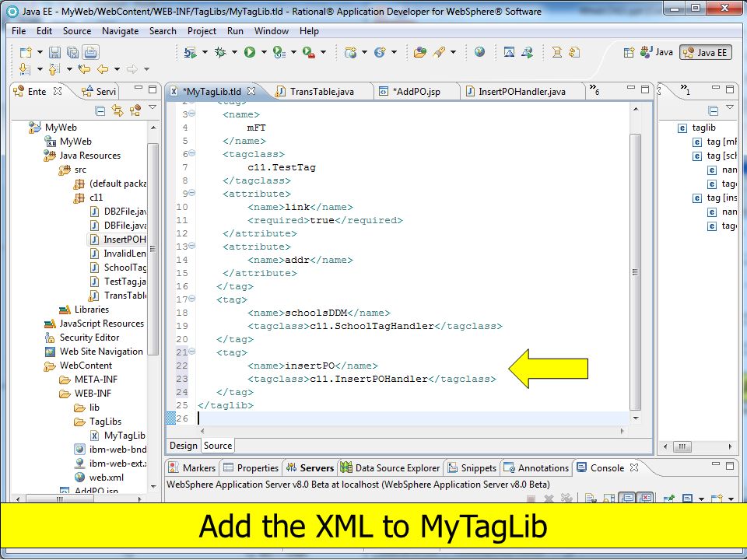Click the Enterprise Explorer vertical scrollbar
This screenshot has width=747, height=560.
tap(153, 249)
